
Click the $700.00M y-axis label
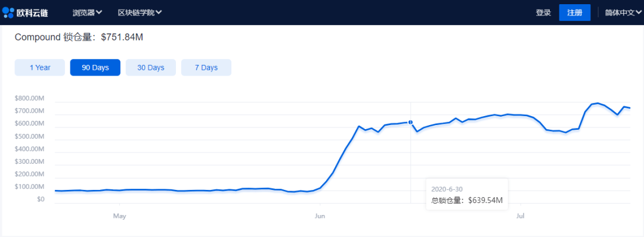(29, 111)
